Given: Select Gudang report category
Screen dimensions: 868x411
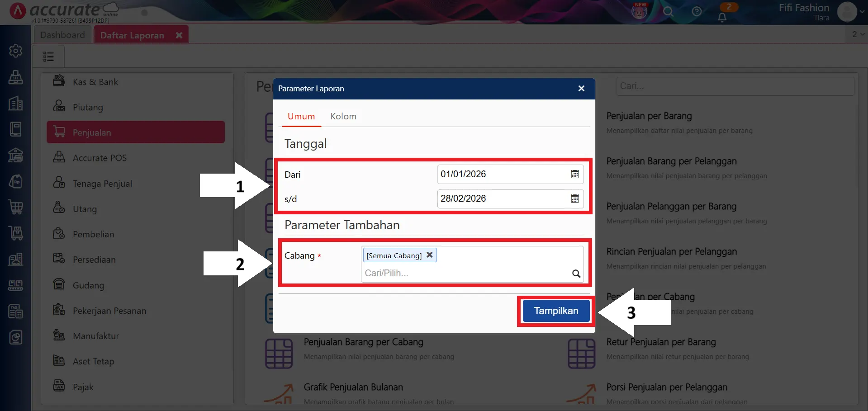Looking at the screenshot, I should (136, 285).
